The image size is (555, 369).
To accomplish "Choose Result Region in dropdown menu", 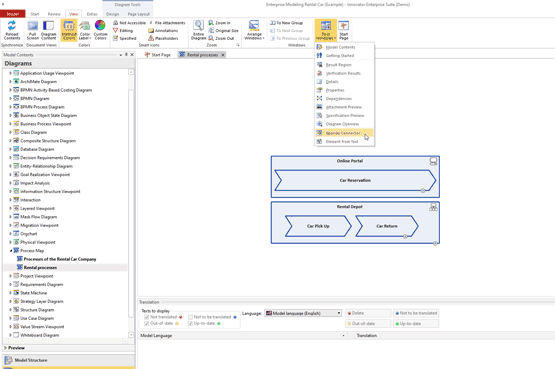I will tap(344, 65).
